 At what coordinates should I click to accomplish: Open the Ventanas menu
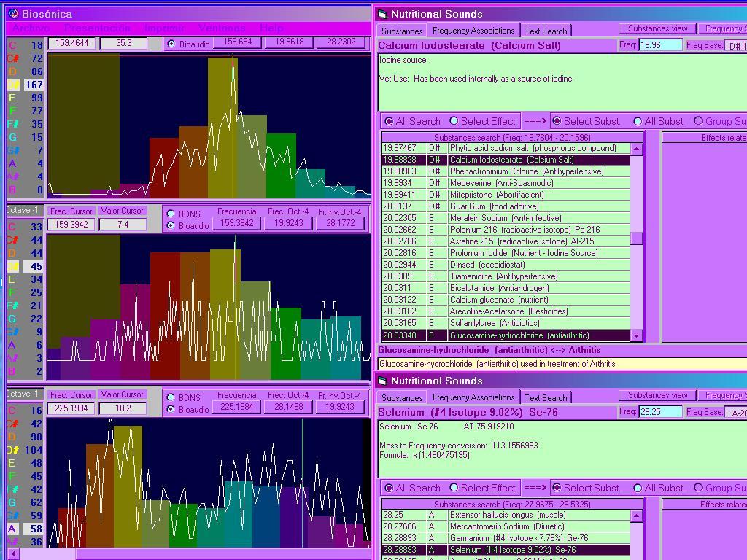[x=222, y=28]
